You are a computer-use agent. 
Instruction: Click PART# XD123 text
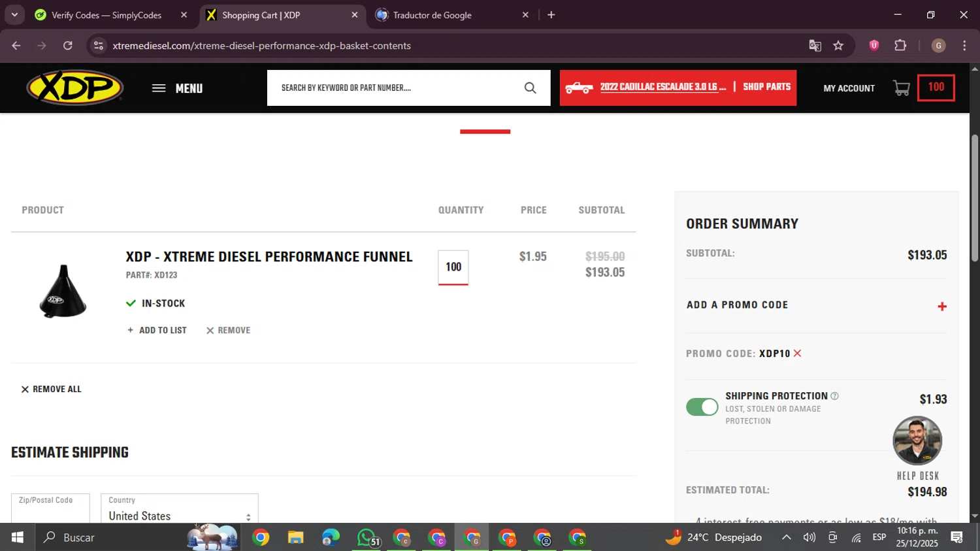pyautogui.click(x=152, y=275)
